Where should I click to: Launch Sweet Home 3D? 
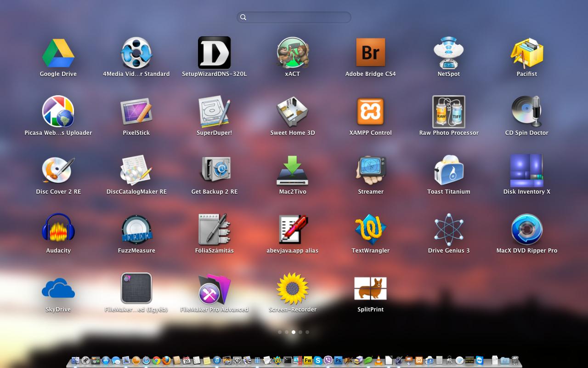coord(293,112)
